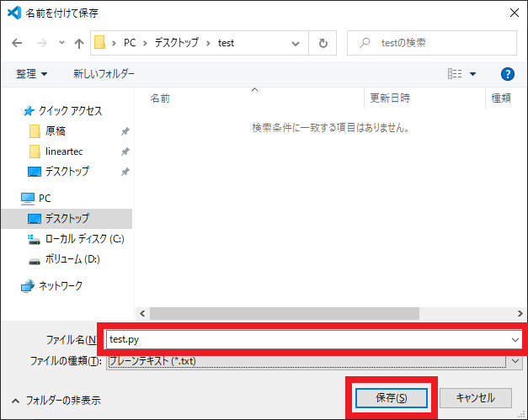Click the refresh button beside address bar
The height and width of the screenshot is (420, 528).
click(x=323, y=43)
